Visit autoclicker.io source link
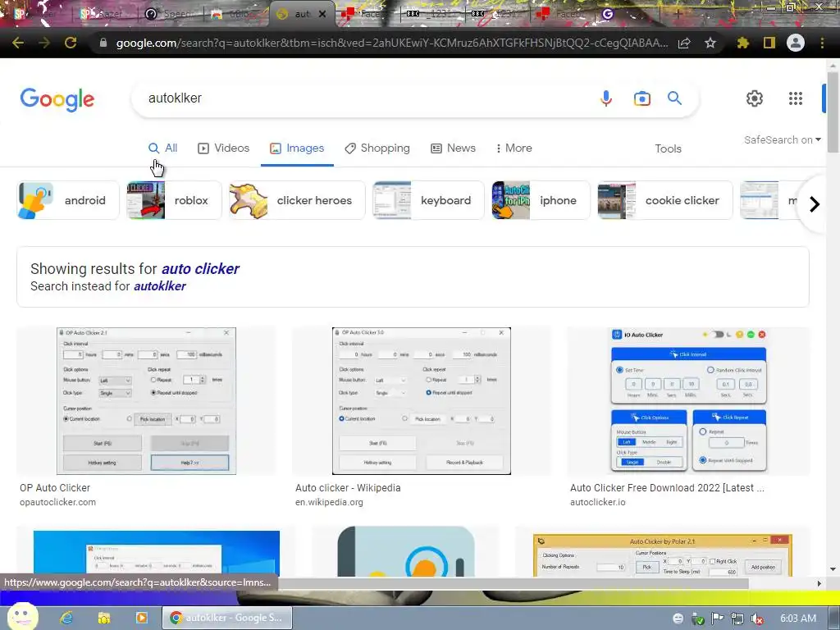This screenshot has width=840, height=630. 597,503
